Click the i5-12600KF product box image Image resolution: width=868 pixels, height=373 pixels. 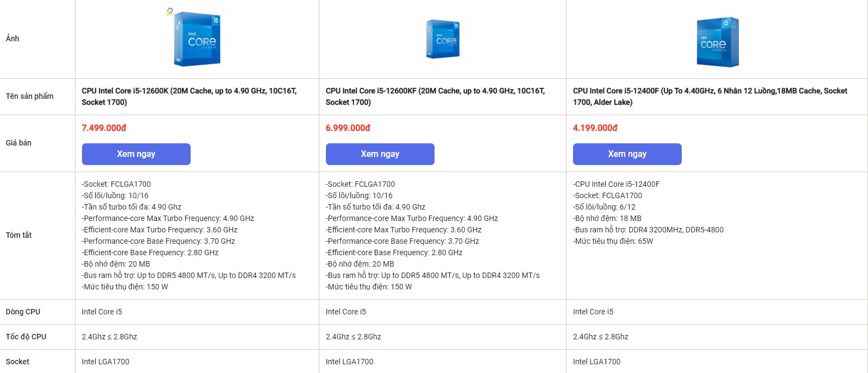coord(443,39)
